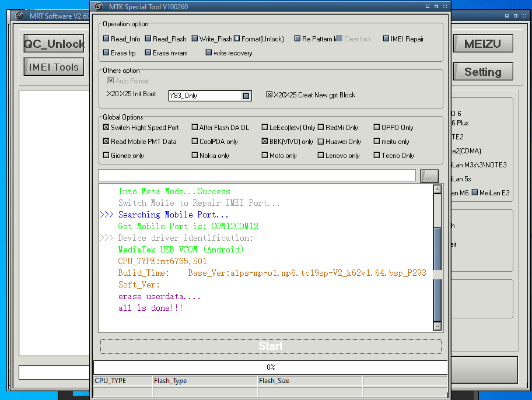The image size is (532, 400).
Task: Uncheck the BBK(VIVO) only checkbox
Action: pyautogui.click(x=265, y=141)
